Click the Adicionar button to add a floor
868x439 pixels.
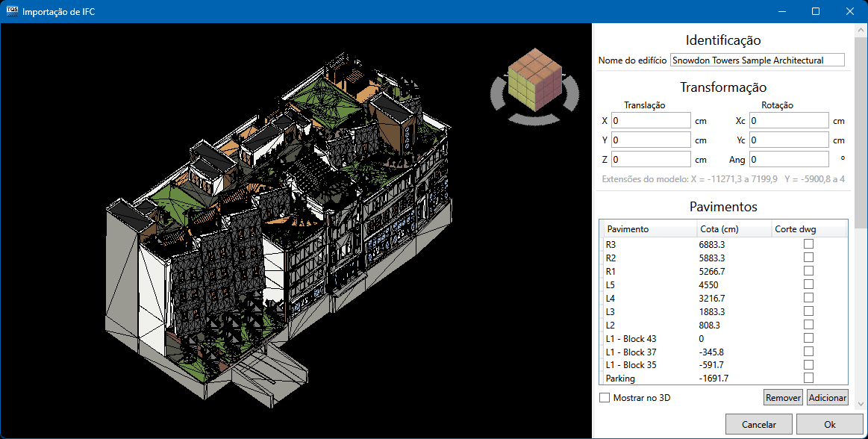coord(827,398)
